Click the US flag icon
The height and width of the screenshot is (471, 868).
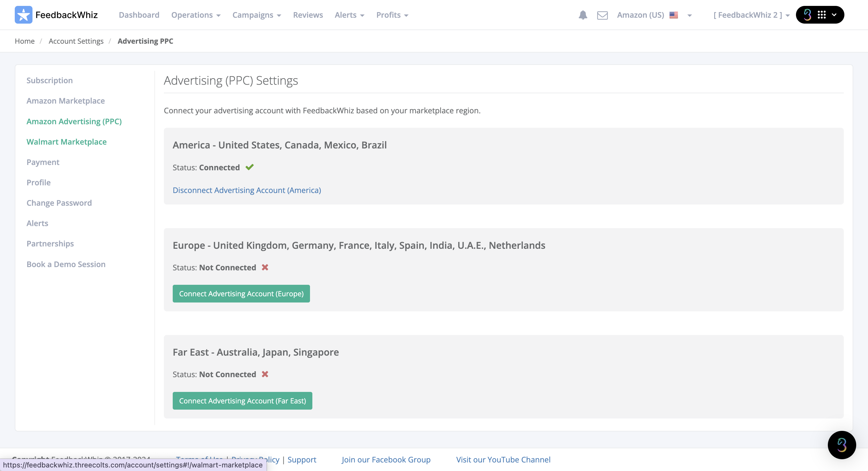(x=673, y=15)
